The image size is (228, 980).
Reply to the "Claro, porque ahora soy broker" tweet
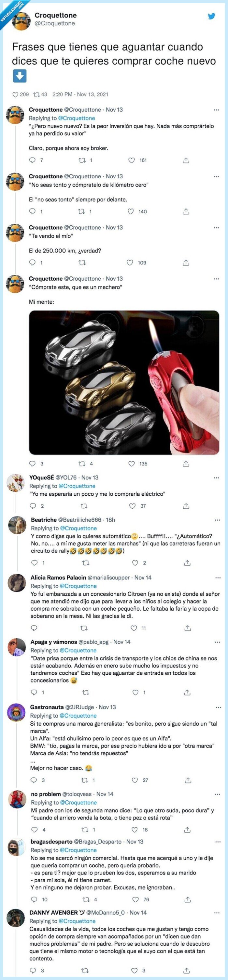click(33, 160)
